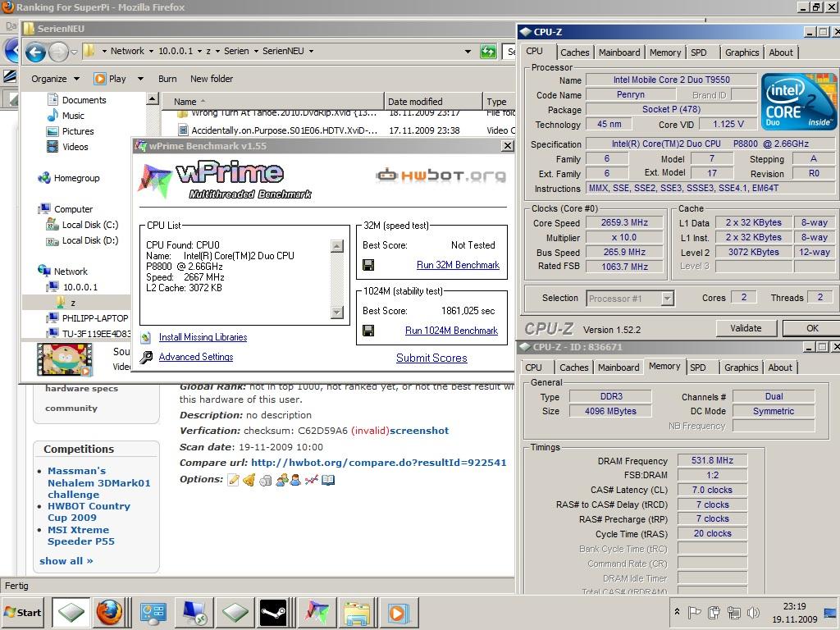This screenshot has width=840, height=630.
Task: Open Graphics tab in lower CPU-Z window
Action: [x=741, y=367]
